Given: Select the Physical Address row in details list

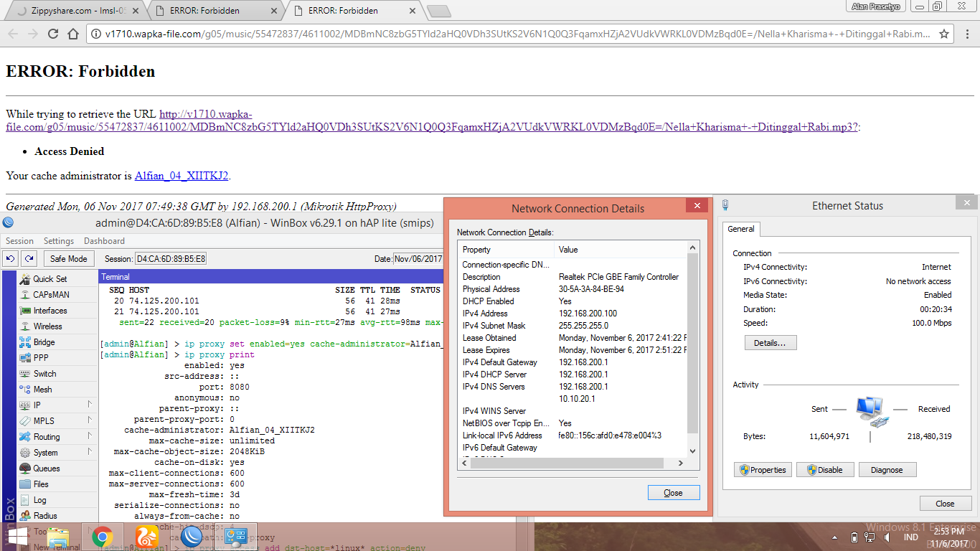Looking at the screenshot, I should pyautogui.click(x=573, y=289).
